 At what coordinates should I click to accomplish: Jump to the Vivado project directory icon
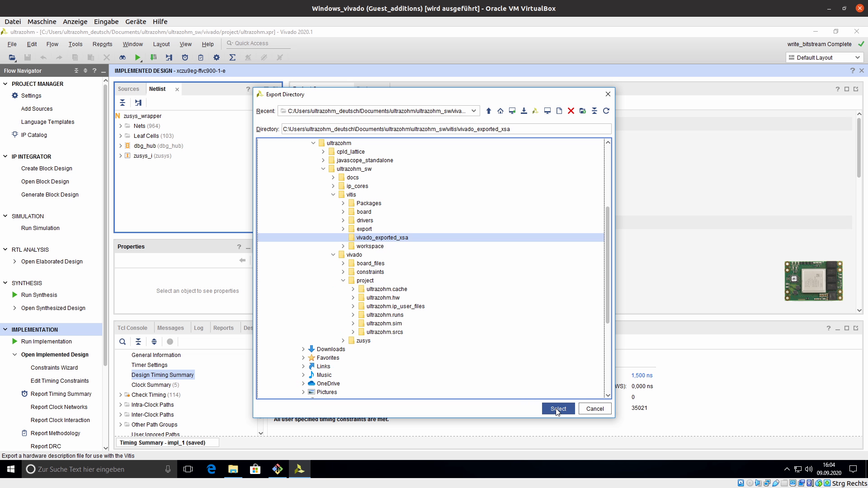tap(535, 111)
